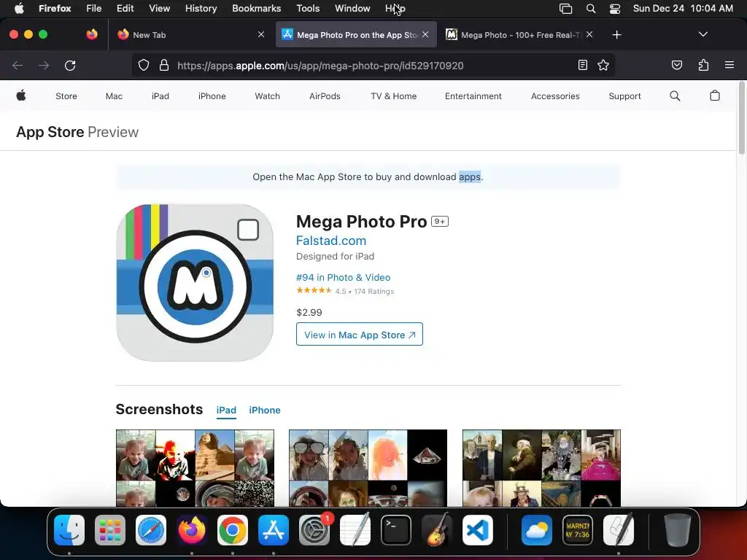Viewport: 747px width, 560px height.
Task: Open the View menu
Action: click(x=159, y=8)
